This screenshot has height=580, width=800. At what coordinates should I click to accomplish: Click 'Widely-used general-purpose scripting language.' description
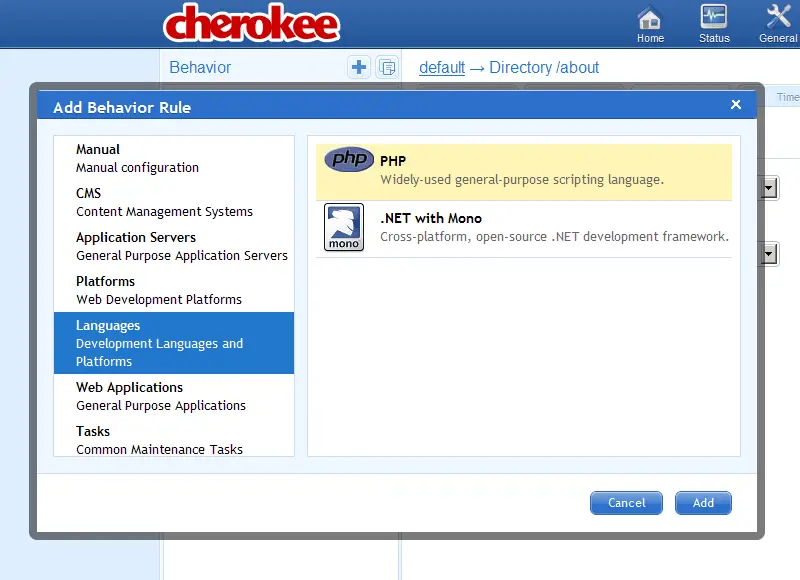(522, 180)
